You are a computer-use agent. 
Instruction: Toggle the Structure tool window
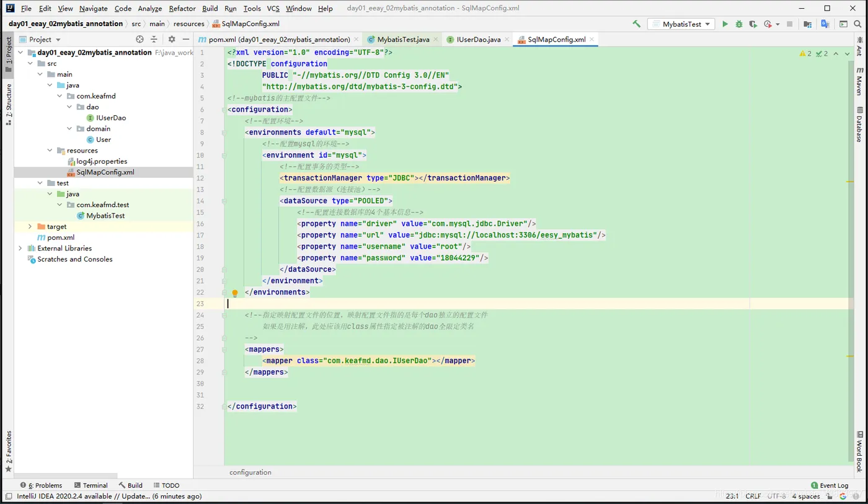[x=8, y=100]
